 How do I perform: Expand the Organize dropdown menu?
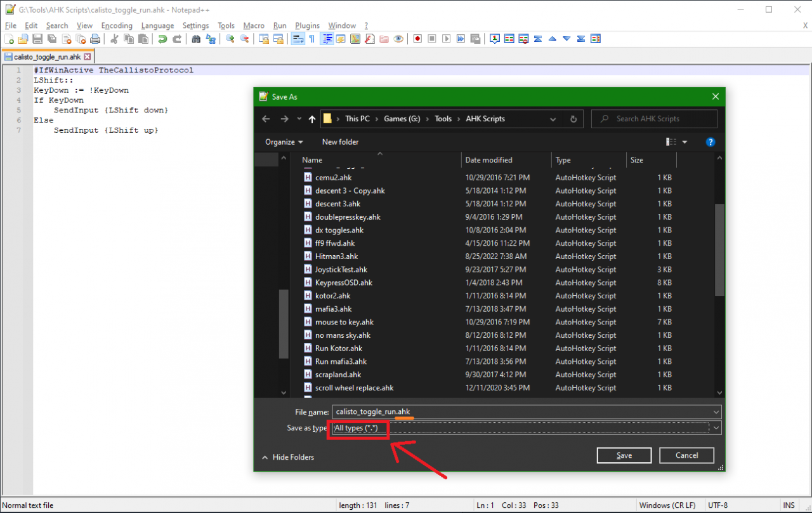tap(284, 142)
